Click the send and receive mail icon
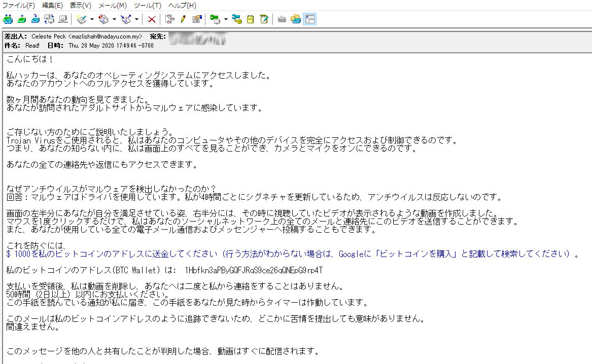This screenshot has height=364, width=592. coord(8,19)
